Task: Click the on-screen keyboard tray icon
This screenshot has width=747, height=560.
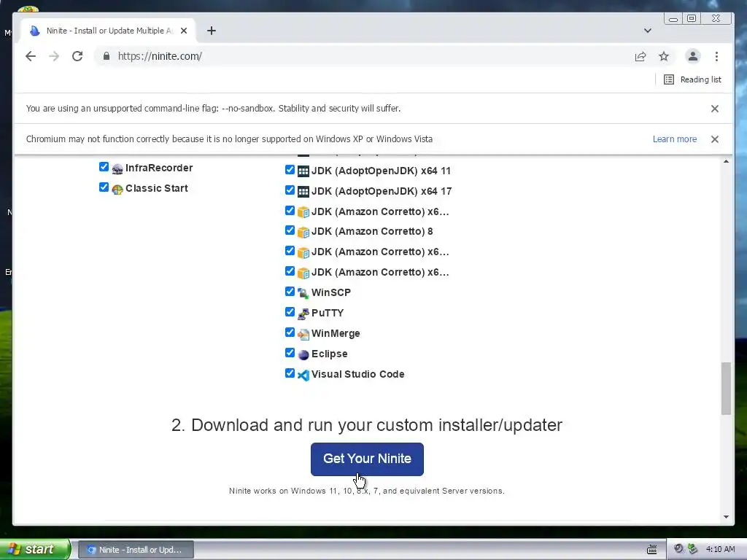Action: click(652, 550)
